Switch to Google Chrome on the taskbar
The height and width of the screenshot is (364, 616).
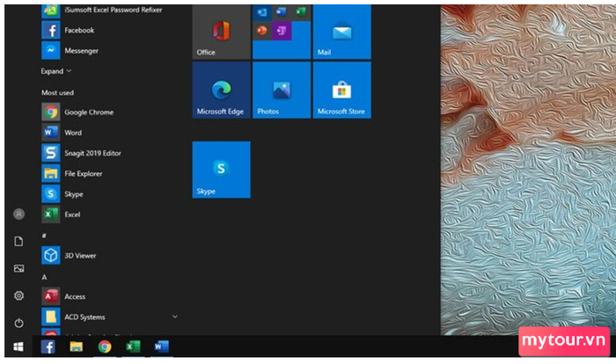click(105, 346)
